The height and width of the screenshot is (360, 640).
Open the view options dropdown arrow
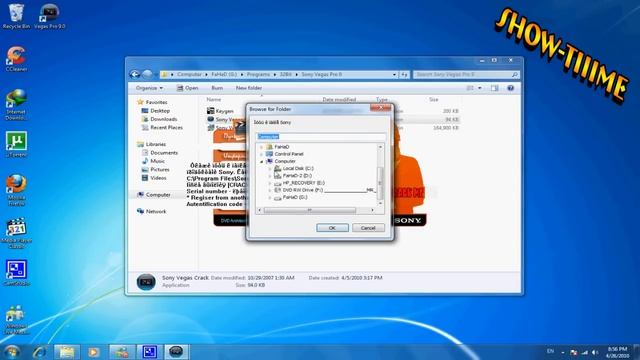[x=480, y=88]
